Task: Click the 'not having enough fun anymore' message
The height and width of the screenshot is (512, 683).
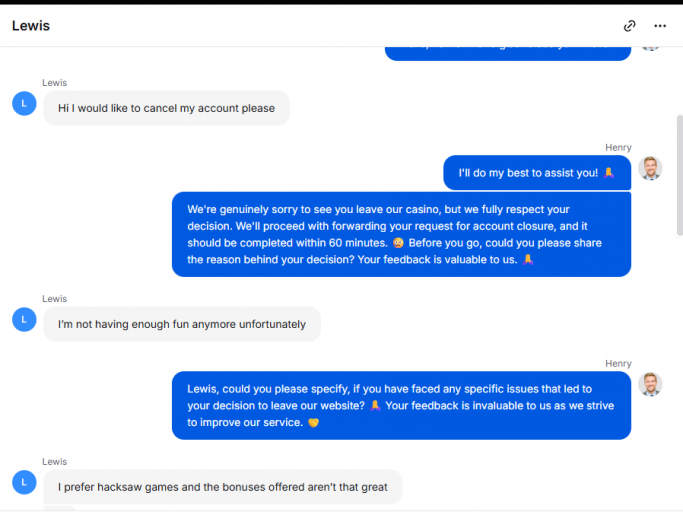Action: (181, 324)
